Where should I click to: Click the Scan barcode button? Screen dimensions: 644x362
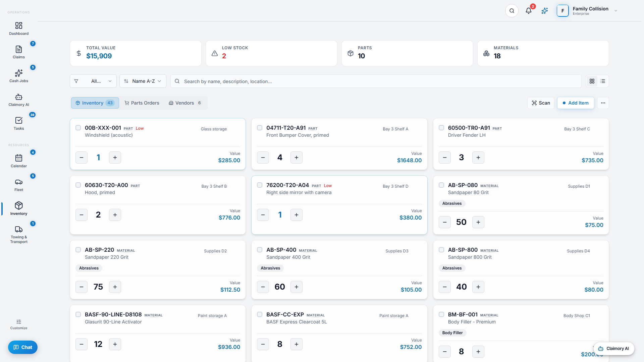tap(541, 103)
